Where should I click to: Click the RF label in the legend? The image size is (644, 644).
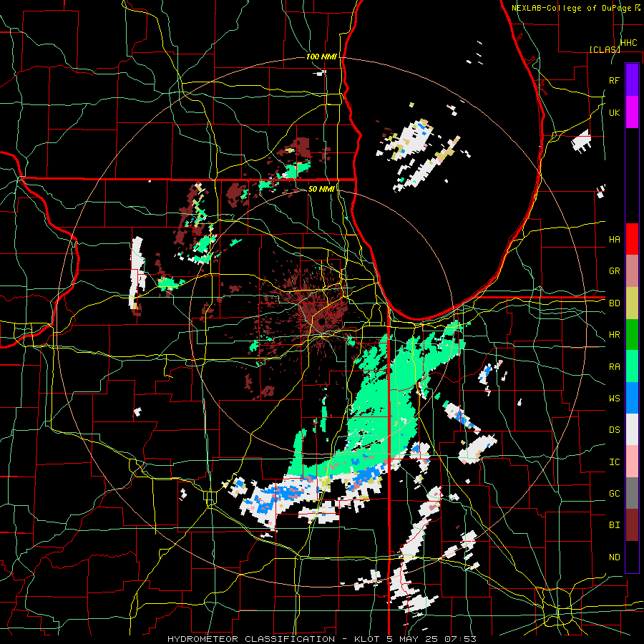click(x=614, y=80)
